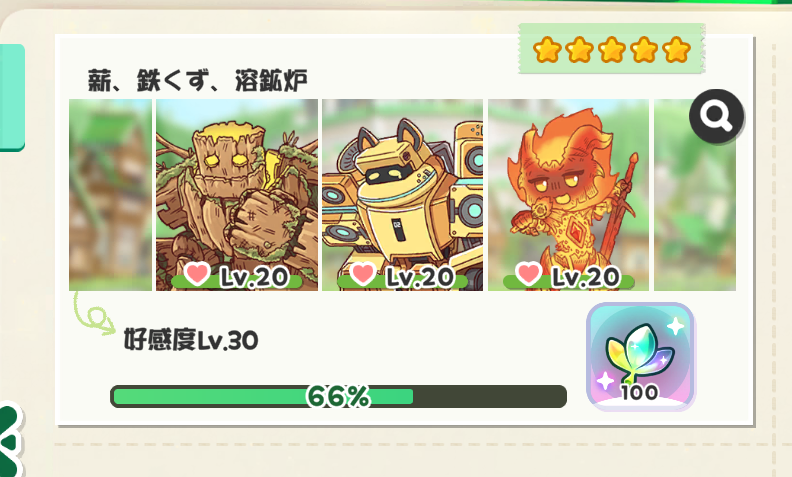The height and width of the screenshot is (477, 792).
Task: Click the 66% affection progress bar
Action: pyautogui.click(x=338, y=396)
